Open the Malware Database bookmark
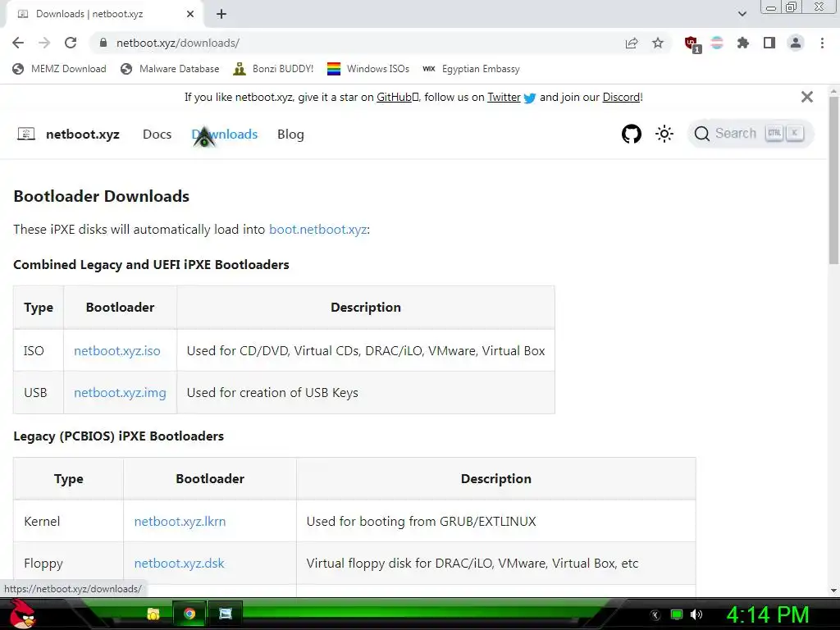Screen dimensions: 840x630 (170, 69)
